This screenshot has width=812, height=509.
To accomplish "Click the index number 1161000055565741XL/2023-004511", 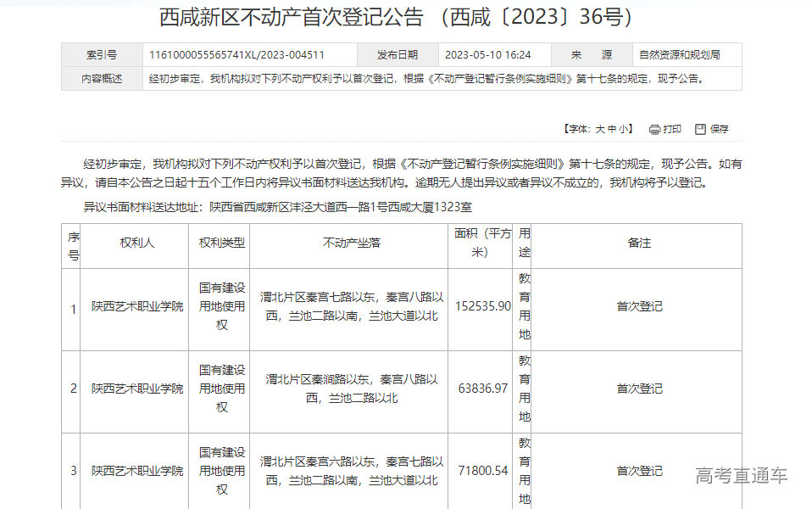I will click(236, 55).
